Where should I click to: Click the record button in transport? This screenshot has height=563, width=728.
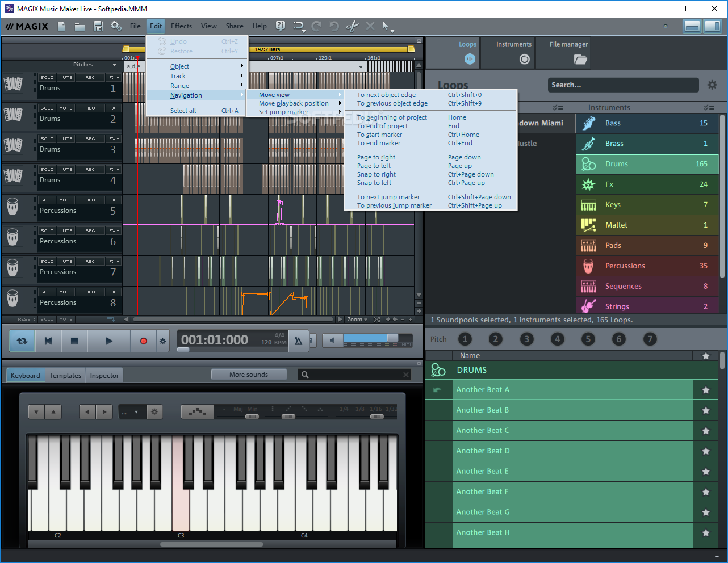click(143, 341)
